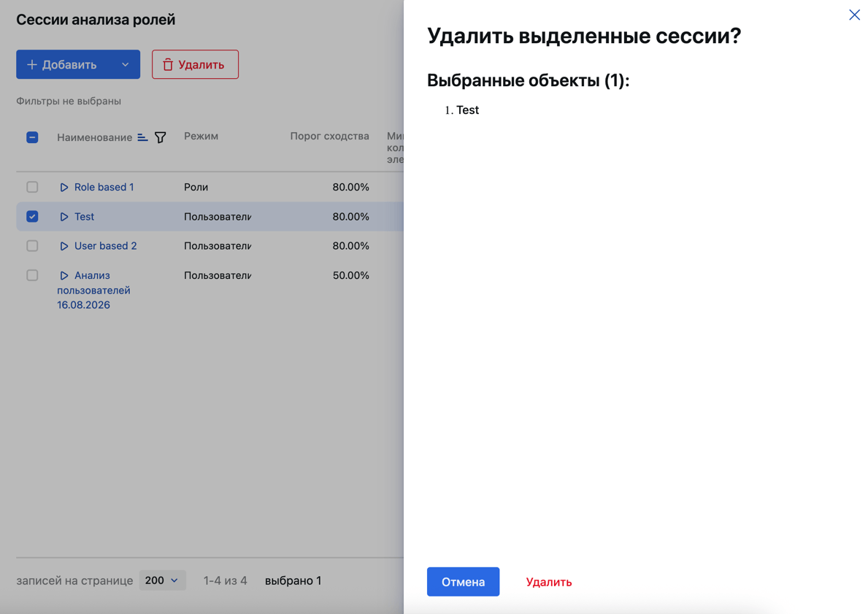The width and height of the screenshot is (868, 614).
Task: Click the play triangle icon beside User based 2
Action: coord(64,246)
